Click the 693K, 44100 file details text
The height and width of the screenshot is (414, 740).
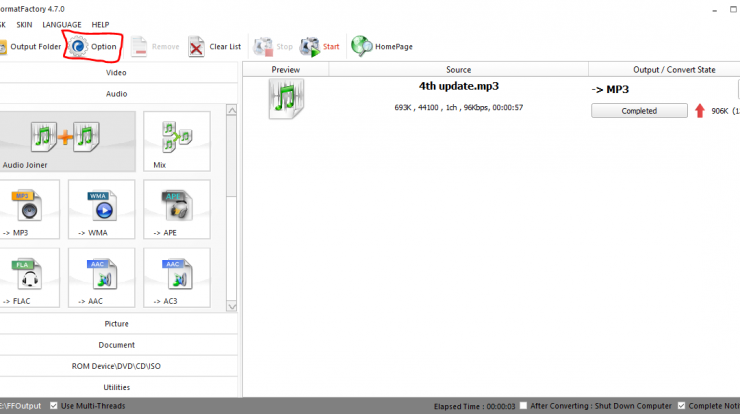[459, 108]
